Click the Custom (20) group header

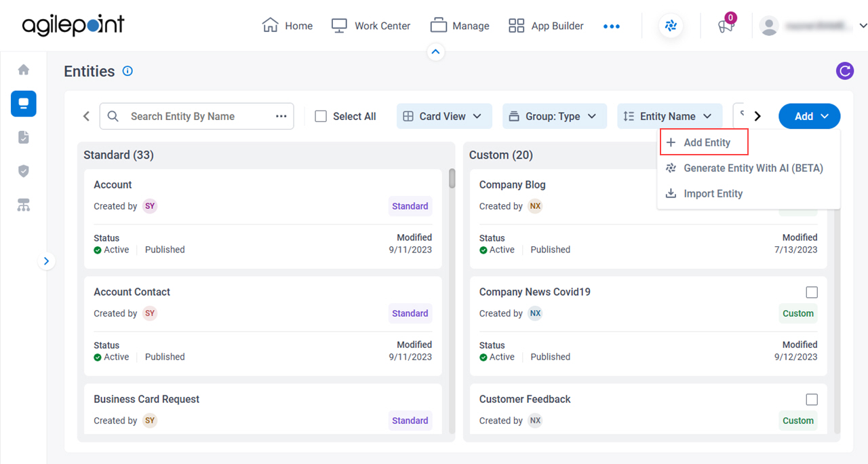(501, 155)
